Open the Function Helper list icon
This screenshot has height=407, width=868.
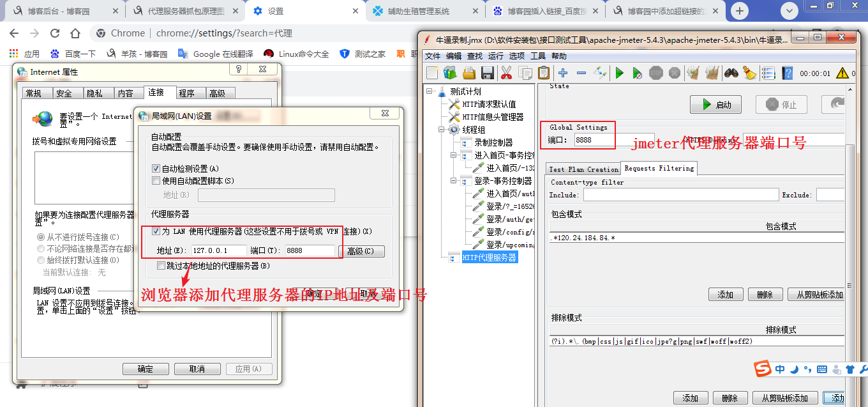(x=768, y=73)
